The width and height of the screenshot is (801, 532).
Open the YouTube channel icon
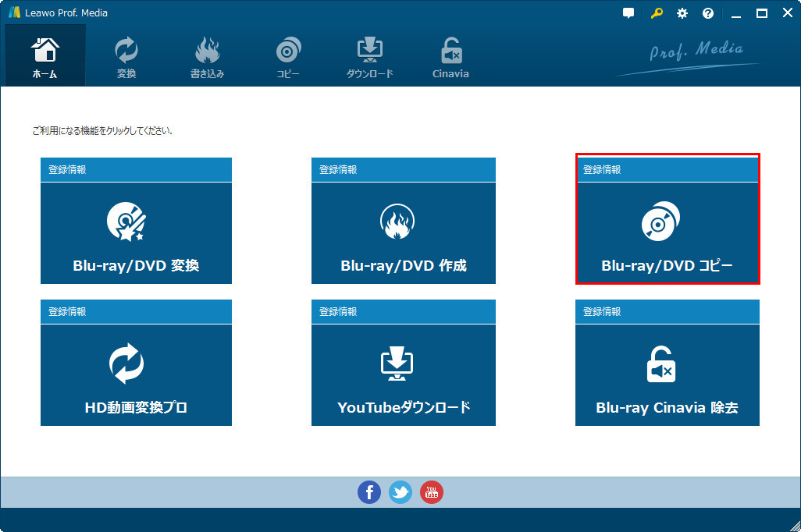pos(432,492)
